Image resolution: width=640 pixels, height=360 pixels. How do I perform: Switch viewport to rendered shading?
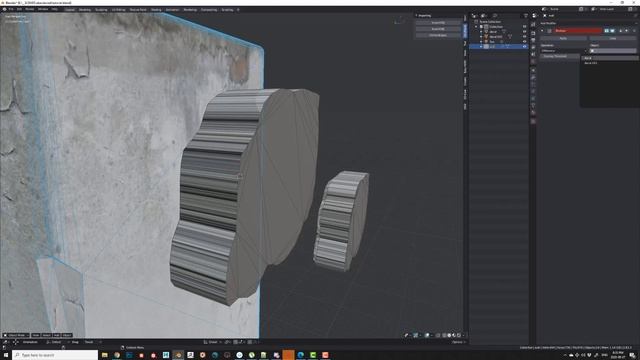pyautogui.click(x=459, y=335)
